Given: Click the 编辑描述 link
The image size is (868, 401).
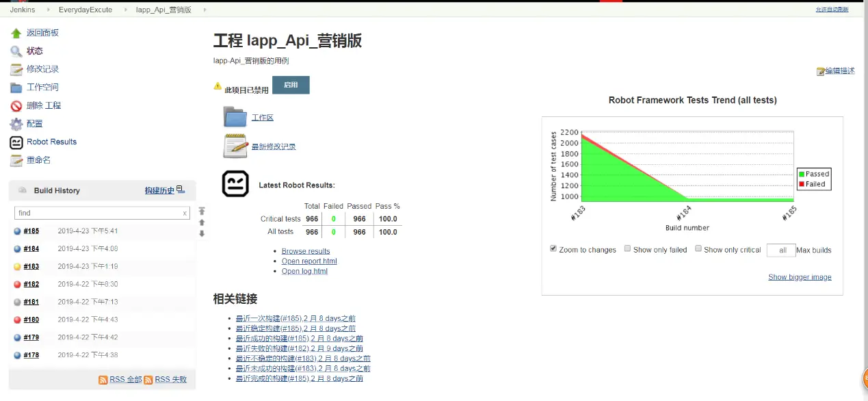Looking at the screenshot, I should [x=840, y=71].
